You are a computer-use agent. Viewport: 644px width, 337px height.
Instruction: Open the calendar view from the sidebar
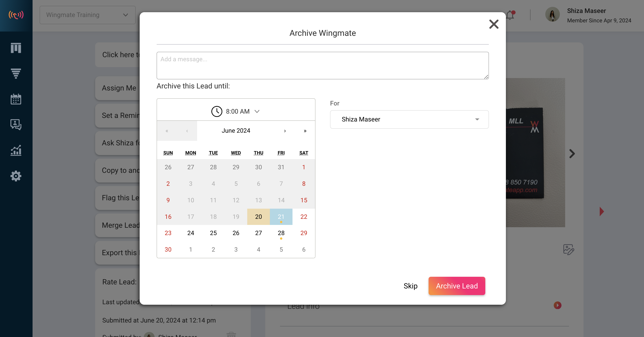click(x=16, y=99)
